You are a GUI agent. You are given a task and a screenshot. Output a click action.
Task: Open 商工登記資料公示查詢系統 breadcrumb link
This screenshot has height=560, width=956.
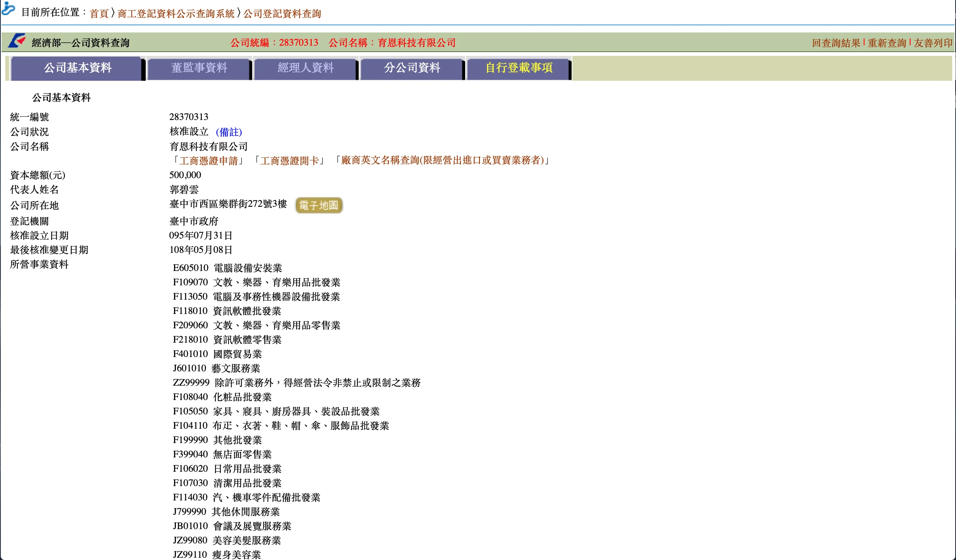[176, 14]
